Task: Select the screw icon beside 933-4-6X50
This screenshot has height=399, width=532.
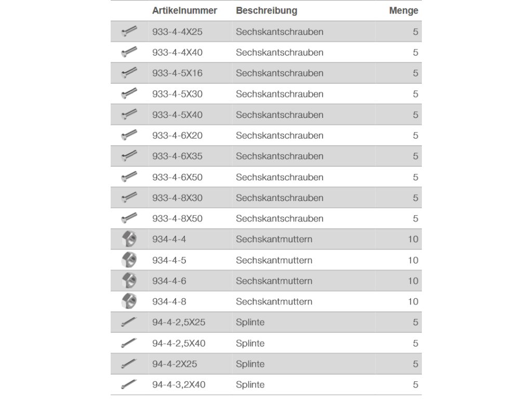Action: pyautogui.click(x=129, y=177)
